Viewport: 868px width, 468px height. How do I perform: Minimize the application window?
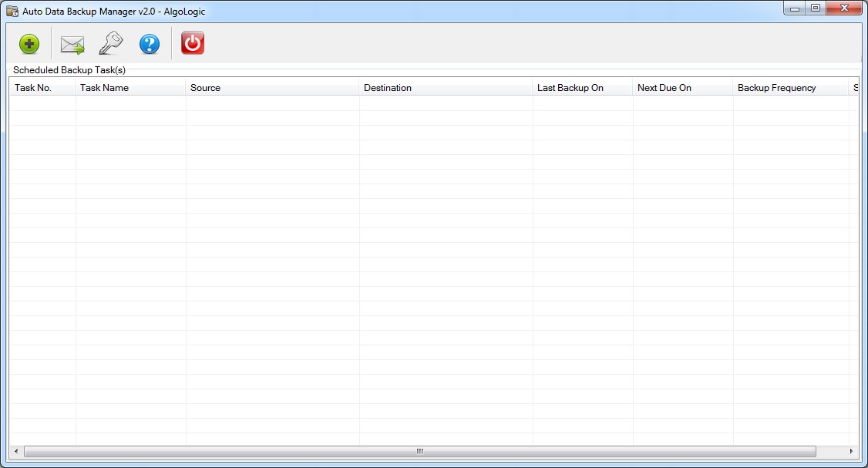tap(794, 8)
